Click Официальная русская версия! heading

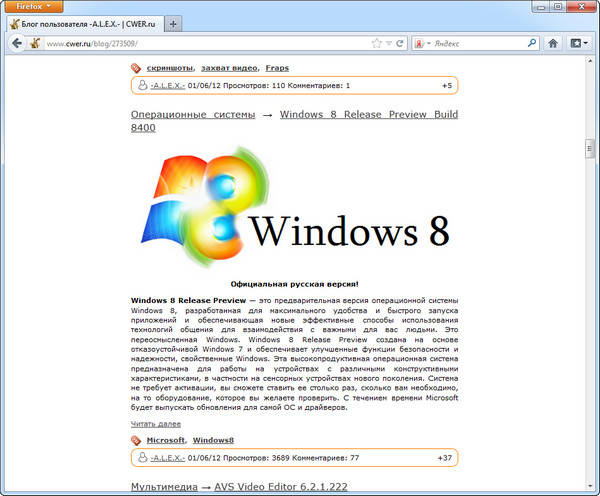294,284
